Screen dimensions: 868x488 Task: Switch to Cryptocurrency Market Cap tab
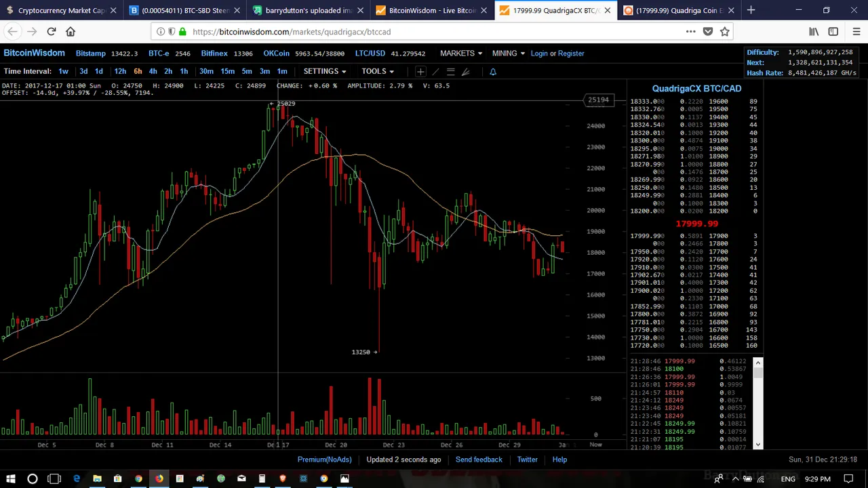coord(61,10)
